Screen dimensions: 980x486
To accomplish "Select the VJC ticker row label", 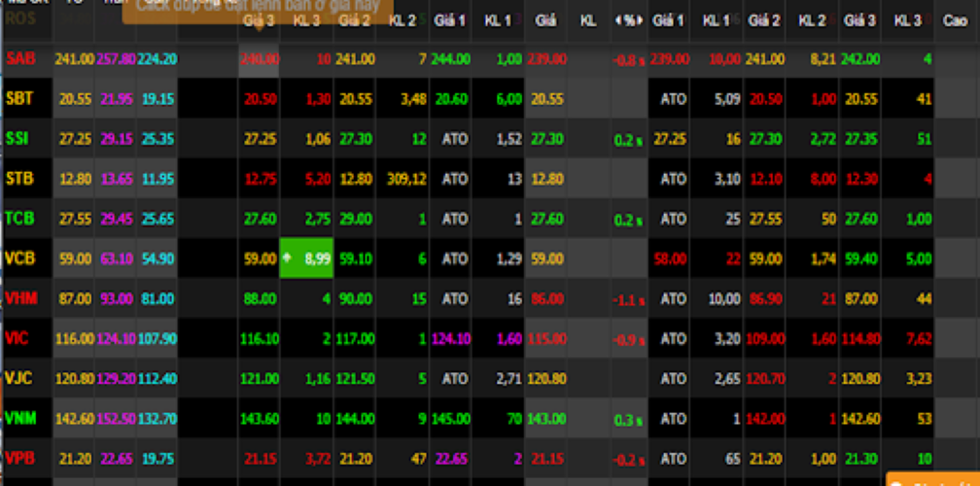I will pos(18,378).
